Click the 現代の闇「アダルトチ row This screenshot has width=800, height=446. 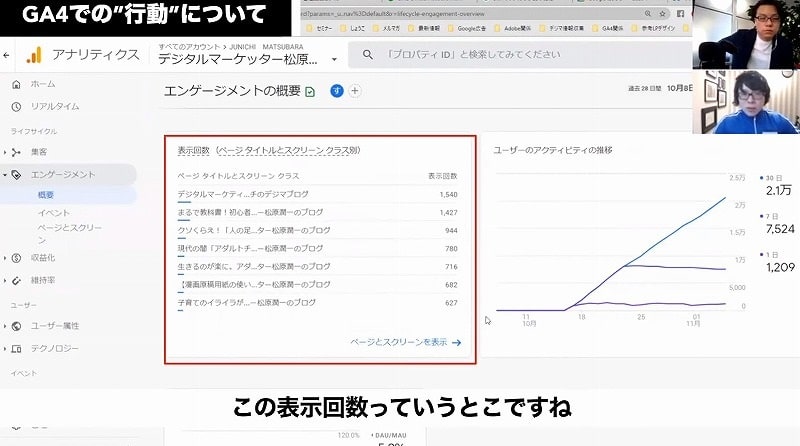pyautogui.click(x=317, y=249)
